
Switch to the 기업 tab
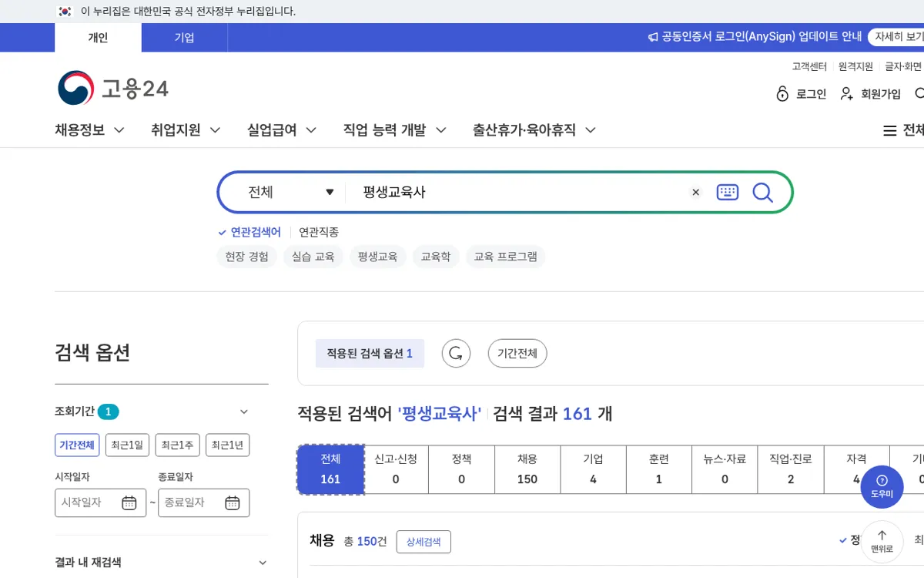point(184,38)
